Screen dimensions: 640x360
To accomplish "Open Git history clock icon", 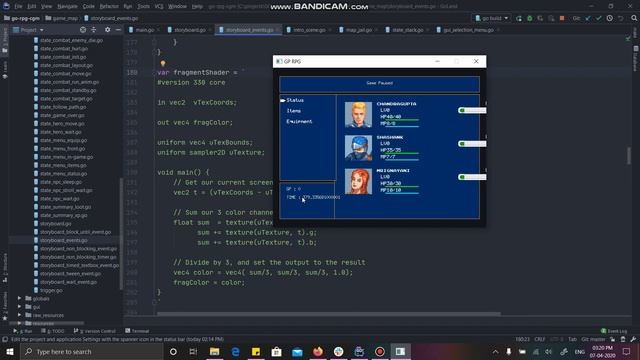I will pos(610,18).
